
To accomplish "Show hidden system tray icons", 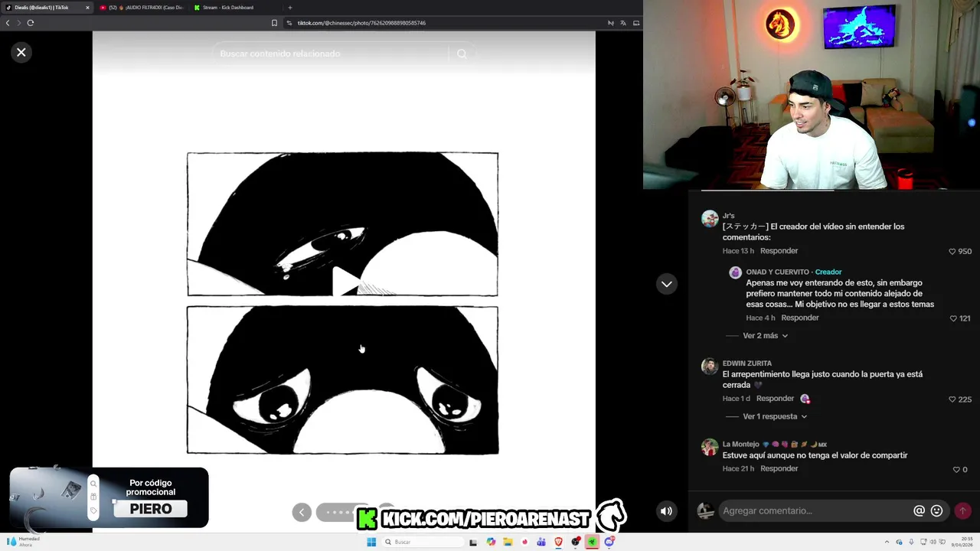I will [887, 542].
